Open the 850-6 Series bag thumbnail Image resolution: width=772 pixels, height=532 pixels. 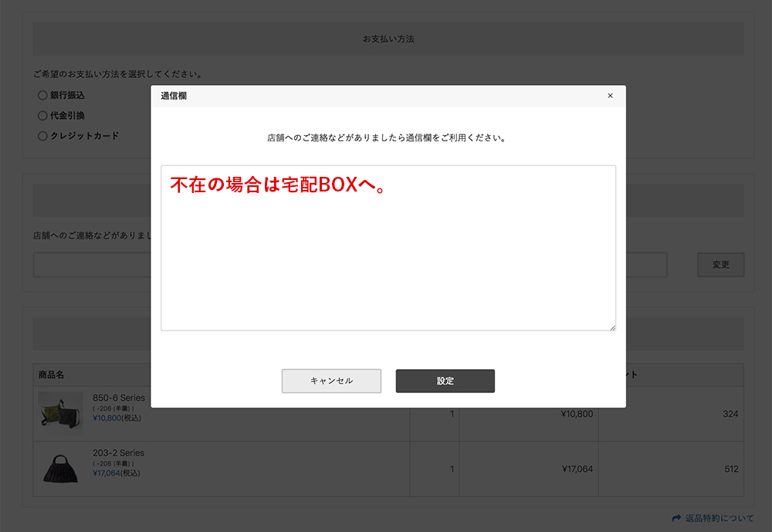click(60, 412)
